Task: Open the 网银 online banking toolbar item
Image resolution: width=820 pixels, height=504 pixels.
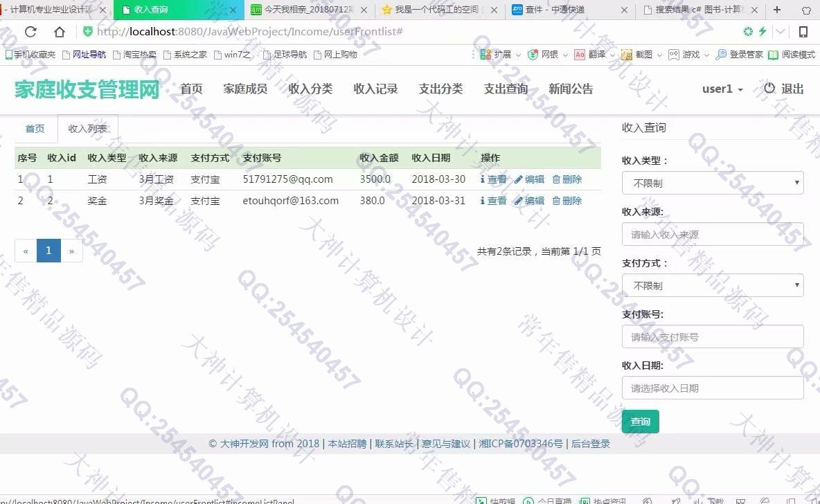Action: pos(543,55)
